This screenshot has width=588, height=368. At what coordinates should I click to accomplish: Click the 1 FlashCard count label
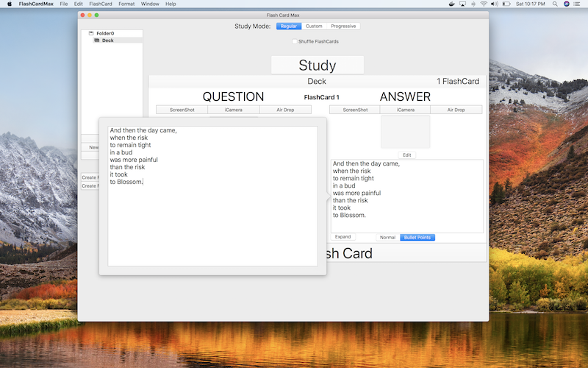[x=458, y=81]
